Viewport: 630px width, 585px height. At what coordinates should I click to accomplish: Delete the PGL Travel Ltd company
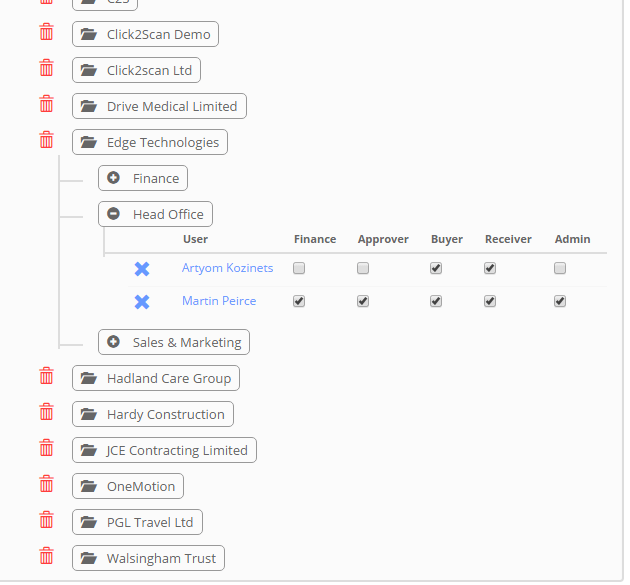coord(46,520)
